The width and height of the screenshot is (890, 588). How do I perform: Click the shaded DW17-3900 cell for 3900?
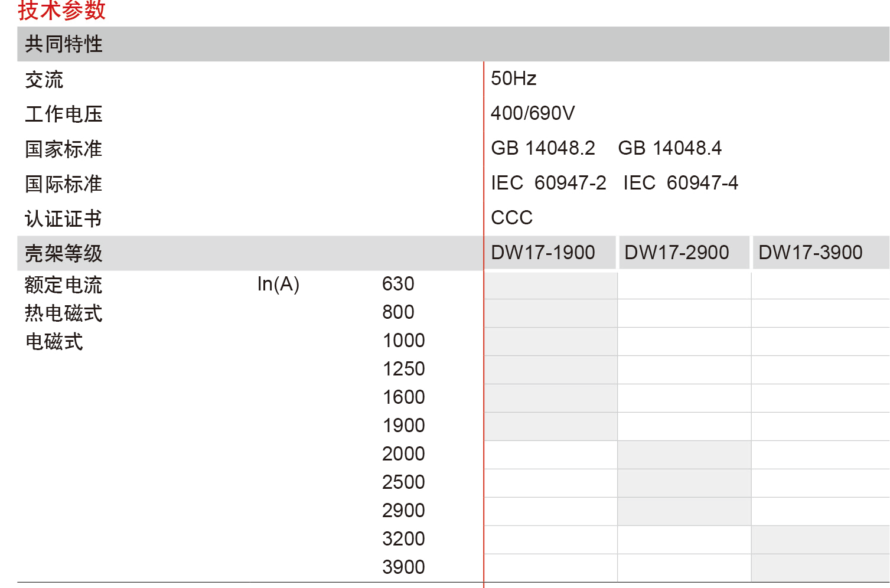[820, 568]
